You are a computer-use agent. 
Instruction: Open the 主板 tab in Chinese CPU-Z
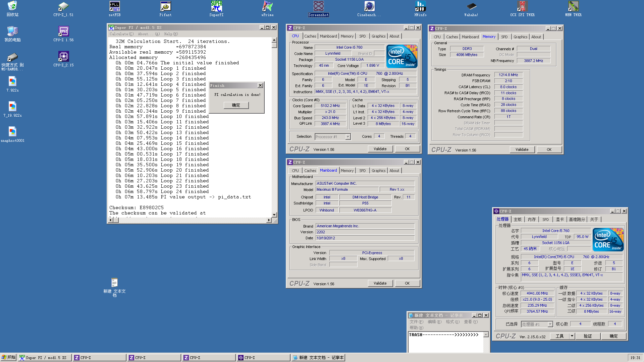518,220
